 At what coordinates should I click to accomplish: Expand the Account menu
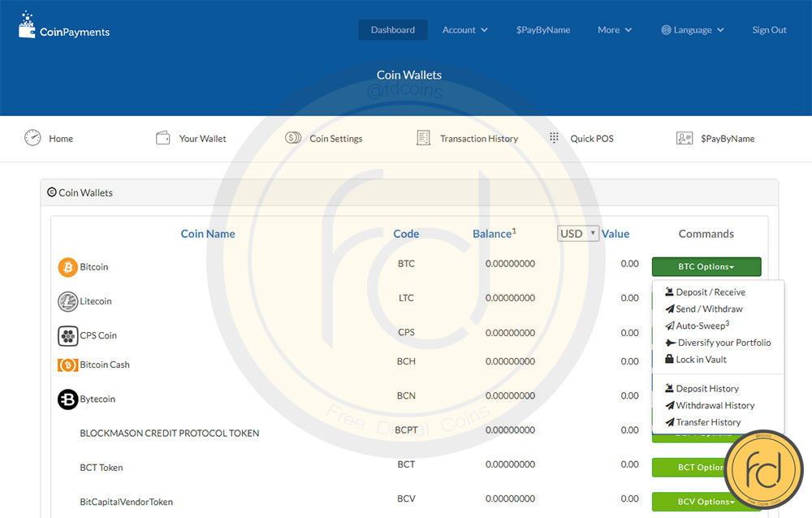464,30
